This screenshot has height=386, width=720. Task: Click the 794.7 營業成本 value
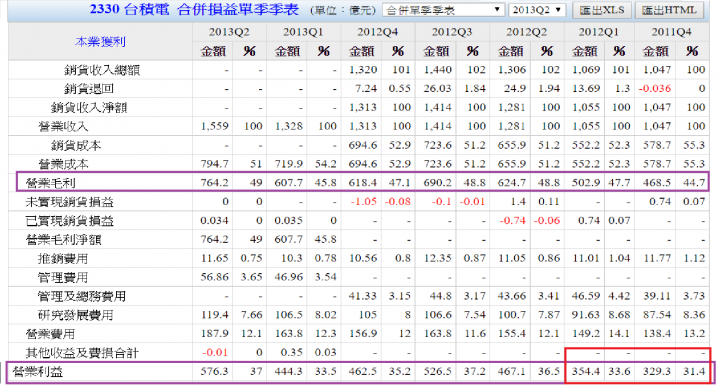[214, 164]
